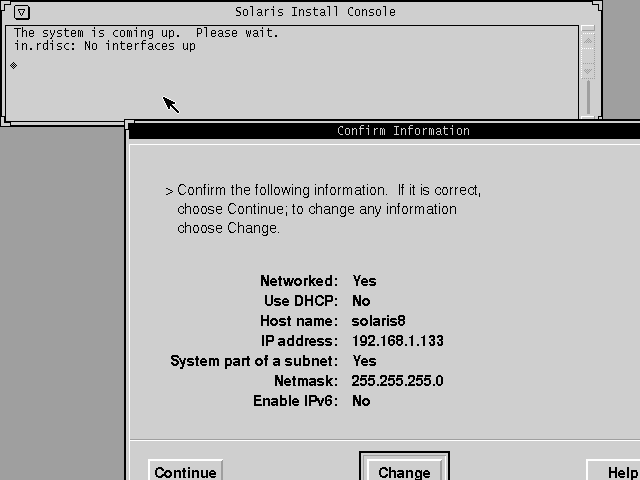Click Continue to confirm the information
The height and width of the screenshot is (480, 640).
[185, 472]
